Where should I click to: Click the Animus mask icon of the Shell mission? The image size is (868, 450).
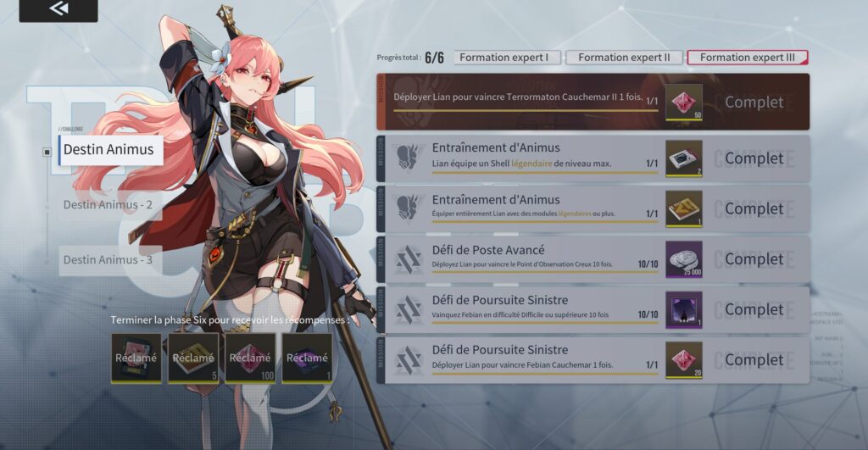(409, 158)
